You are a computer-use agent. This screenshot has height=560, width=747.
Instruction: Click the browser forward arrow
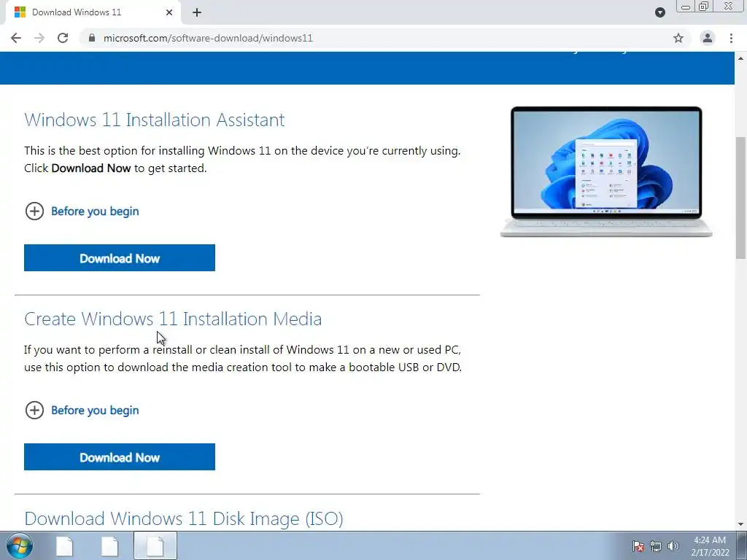coord(39,38)
